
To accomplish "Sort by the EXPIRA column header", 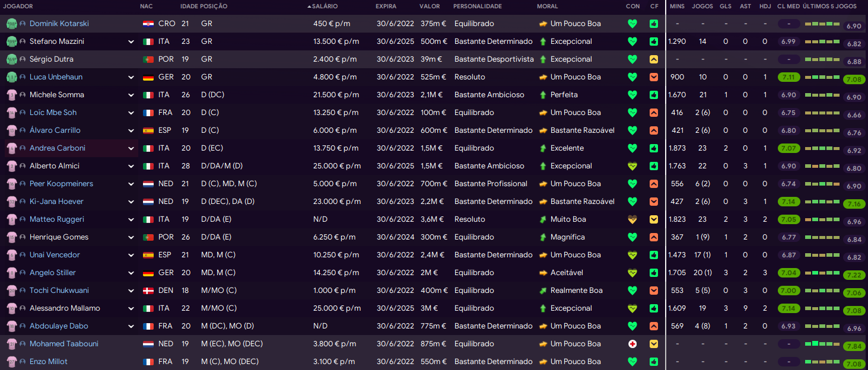I will tap(386, 6).
